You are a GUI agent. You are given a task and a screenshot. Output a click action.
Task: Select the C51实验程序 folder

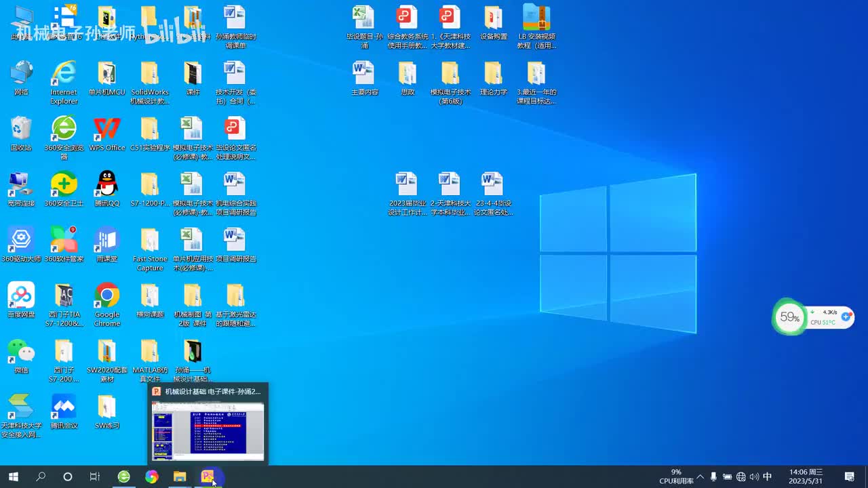pos(150,134)
